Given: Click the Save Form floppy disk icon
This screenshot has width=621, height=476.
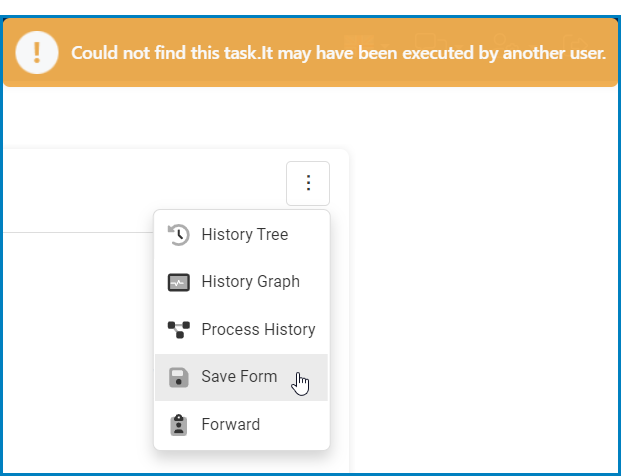Looking at the screenshot, I should coord(179,377).
